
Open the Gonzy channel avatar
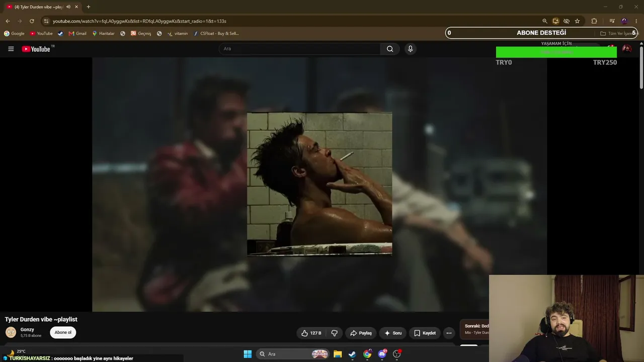point(11,332)
